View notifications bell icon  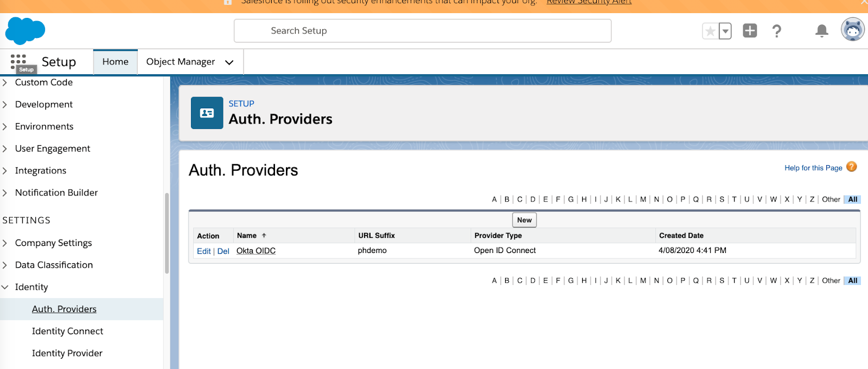click(821, 31)
